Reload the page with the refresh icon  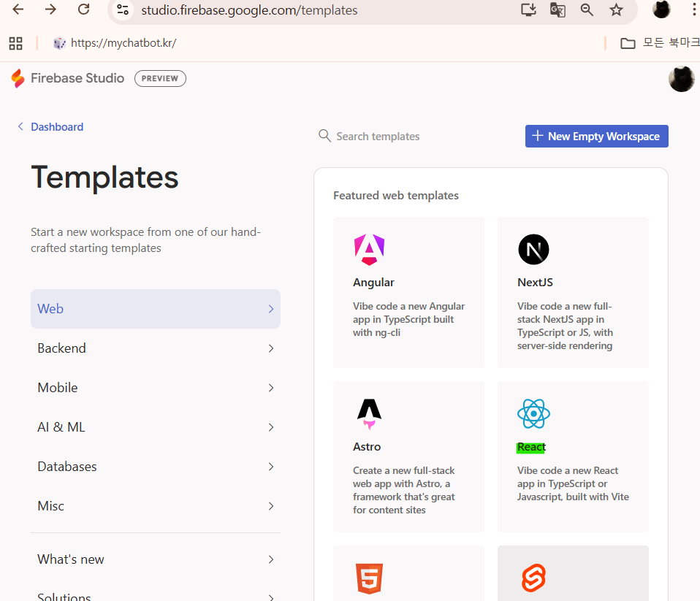[83, 9]
